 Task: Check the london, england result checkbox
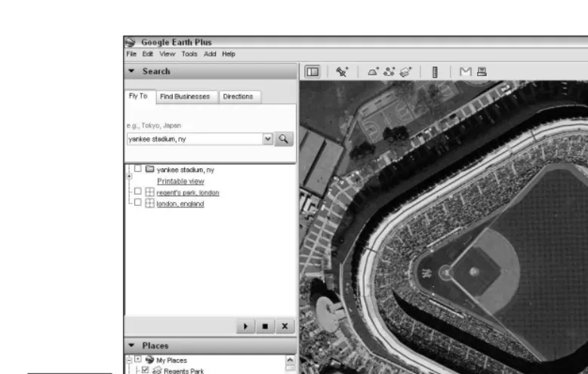[138, 202]
